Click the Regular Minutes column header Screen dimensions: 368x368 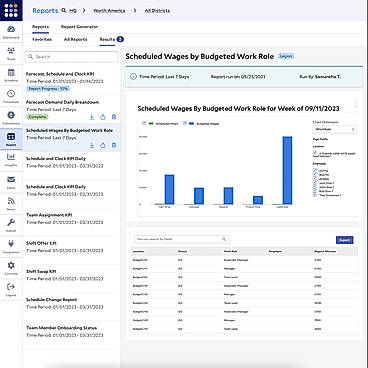325,251
